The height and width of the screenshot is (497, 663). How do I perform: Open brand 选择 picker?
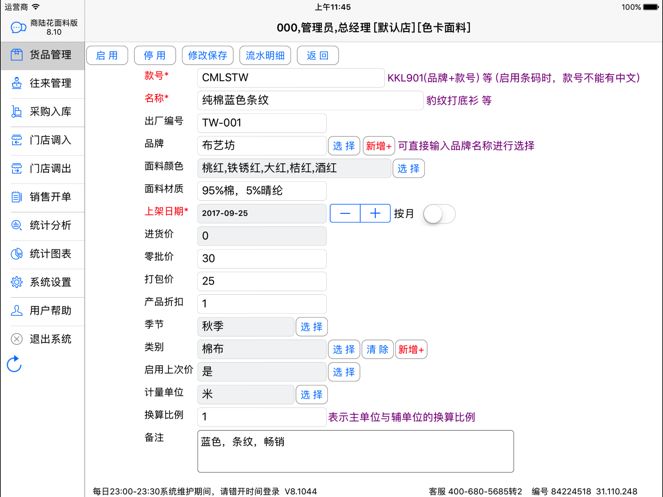344,146
